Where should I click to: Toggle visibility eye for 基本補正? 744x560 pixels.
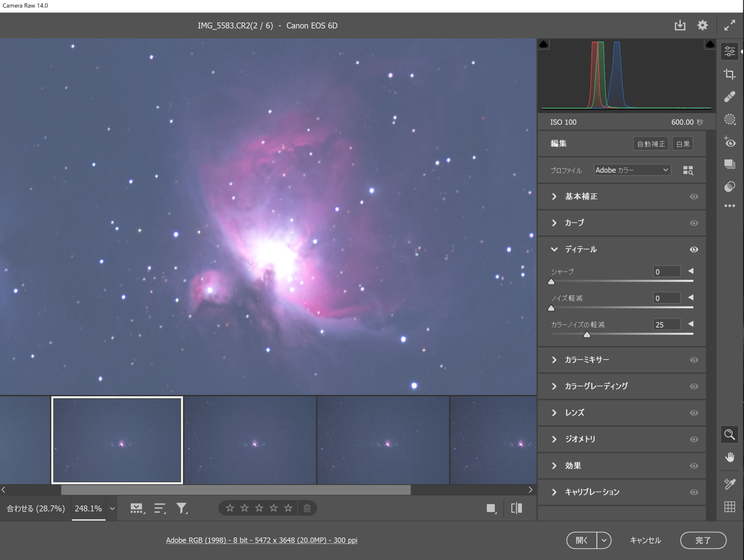tap(694, 196)
